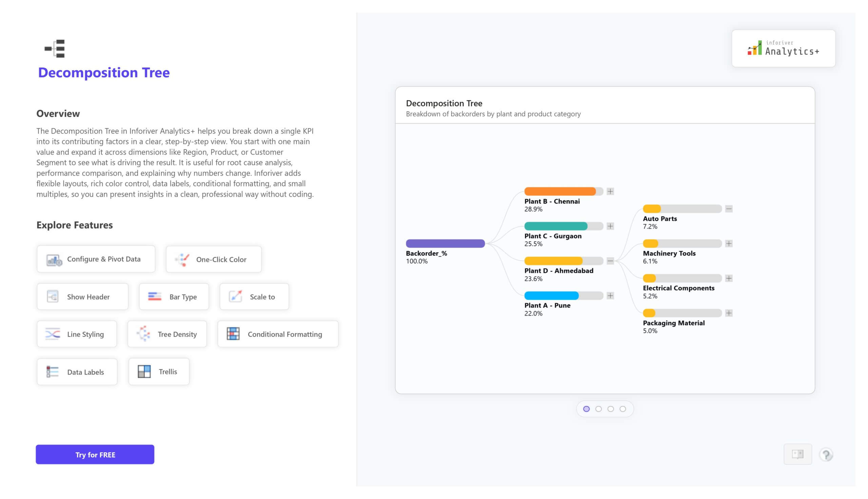Open the Data Labels feature

(77, 372)
